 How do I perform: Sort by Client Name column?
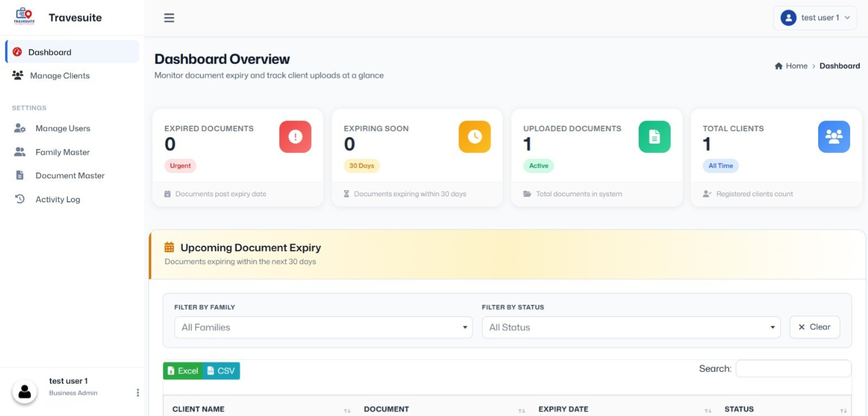click(258, 409)
